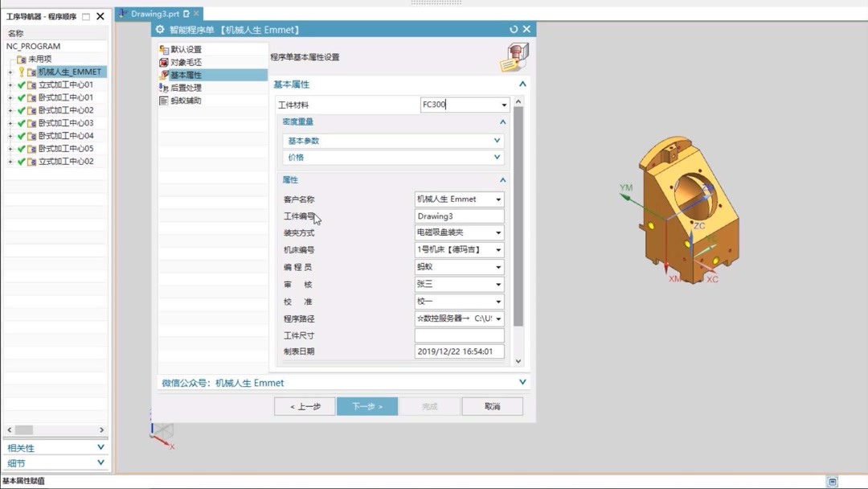Toggle the green checkmark on 卧式加工中心03
This screenshot has height=489, width=868.
pyautogui.click(x=21, y=122)
